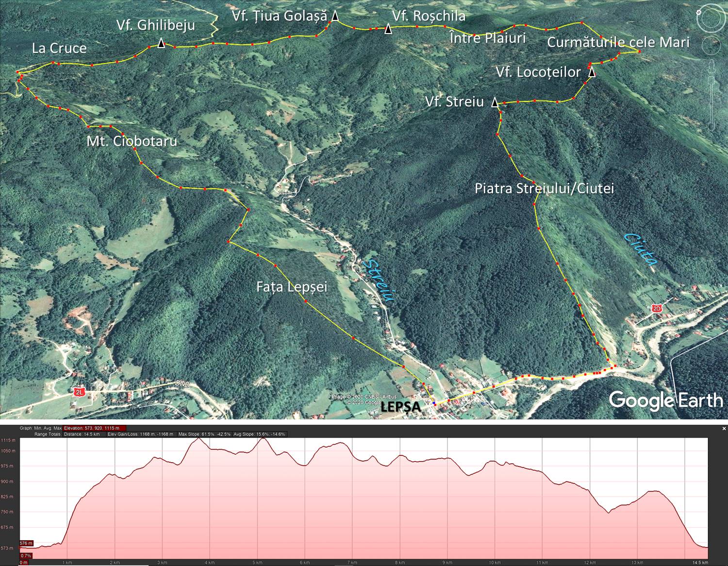
Task: Close the elevation profile panel
Action: (724, 429)
